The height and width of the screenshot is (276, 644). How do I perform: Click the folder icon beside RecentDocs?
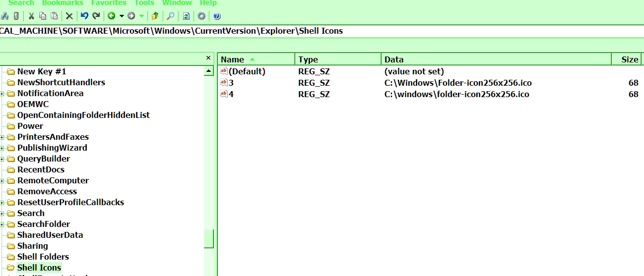(x=11, y=169)
